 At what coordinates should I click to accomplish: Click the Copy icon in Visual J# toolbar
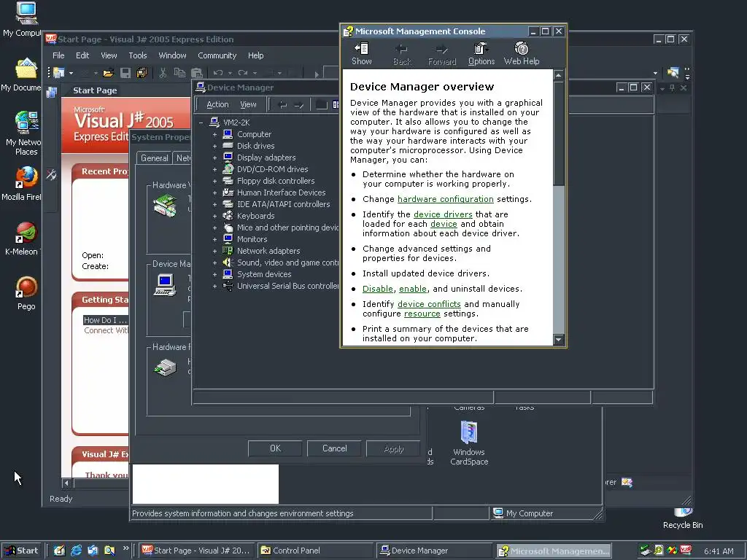click(179, 73)
